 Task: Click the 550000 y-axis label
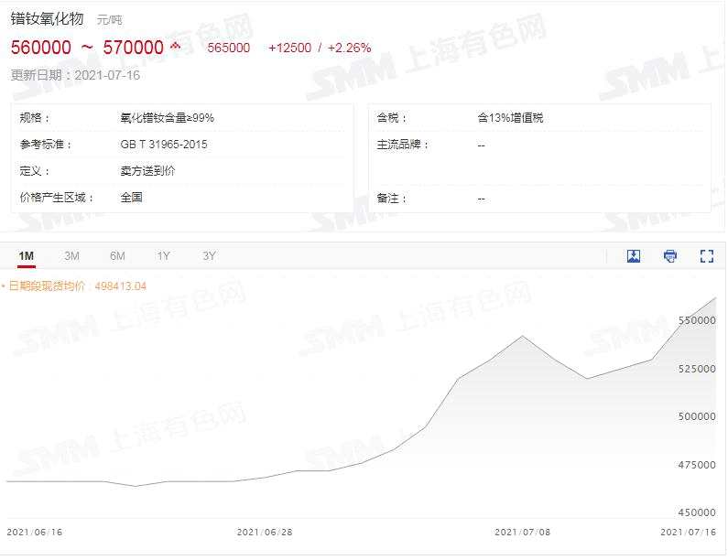click(x=697, y=320)
